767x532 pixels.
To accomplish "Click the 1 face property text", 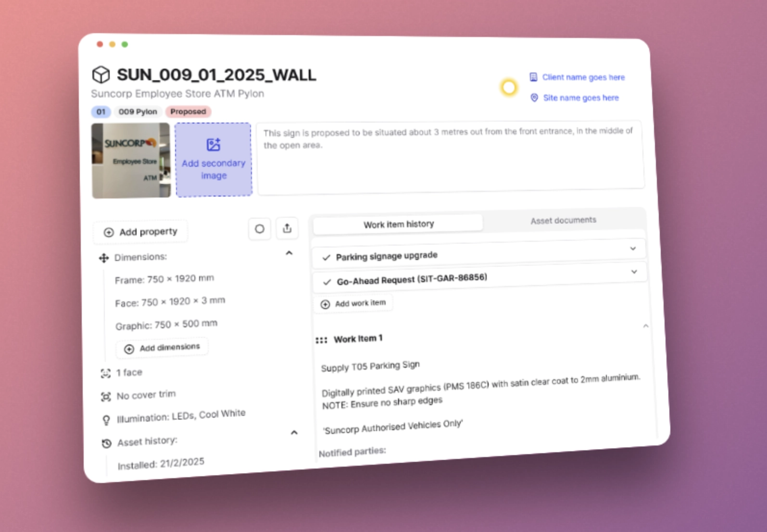I will pyautogui.click(x=129, y=372).
